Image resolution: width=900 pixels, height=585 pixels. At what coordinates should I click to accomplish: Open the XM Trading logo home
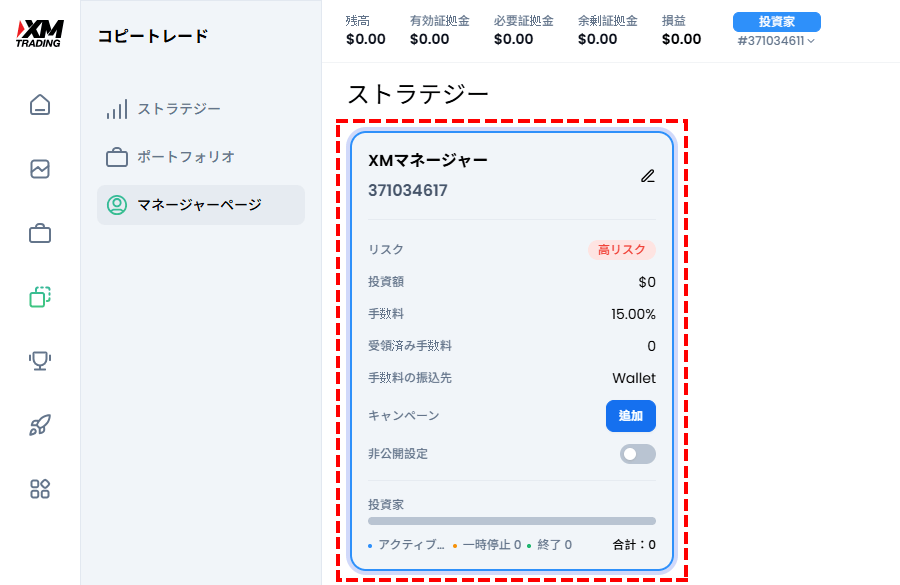(x=40, y=33)
